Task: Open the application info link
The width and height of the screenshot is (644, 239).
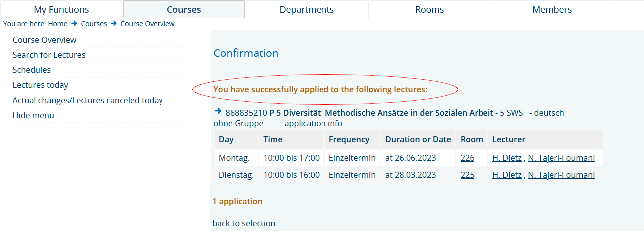Action: click(314, 123)
